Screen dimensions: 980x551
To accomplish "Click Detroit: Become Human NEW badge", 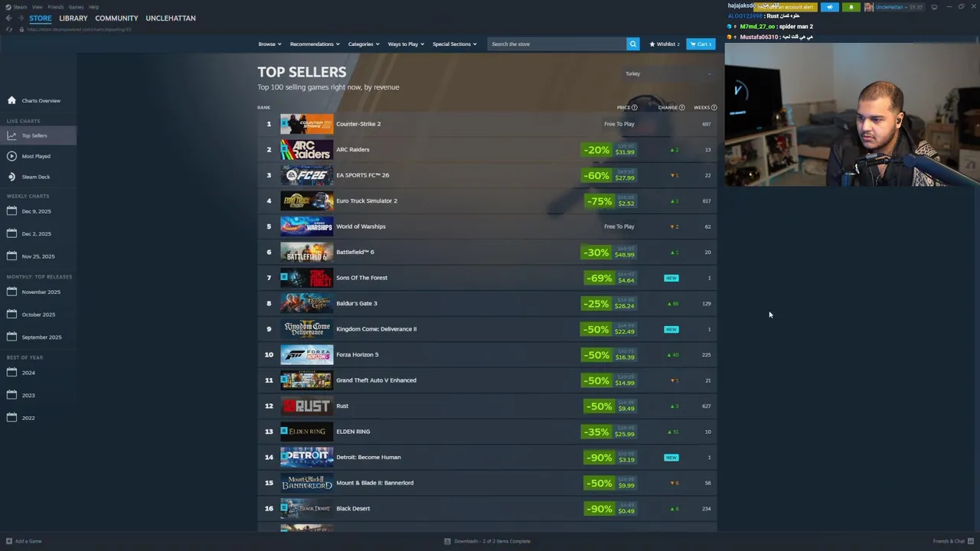I will [671, 458].
